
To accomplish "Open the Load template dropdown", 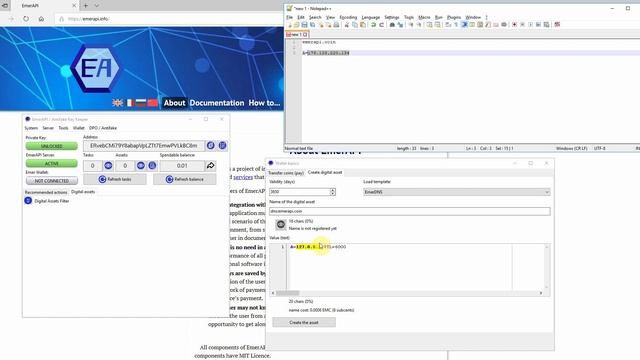I will click(456, 192).
